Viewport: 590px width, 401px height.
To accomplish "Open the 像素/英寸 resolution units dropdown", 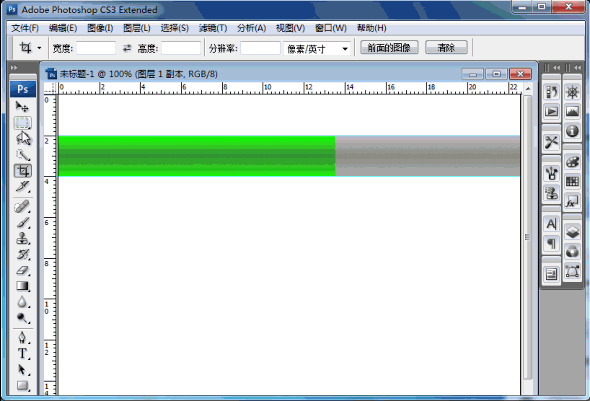I will tap(317, 49).
